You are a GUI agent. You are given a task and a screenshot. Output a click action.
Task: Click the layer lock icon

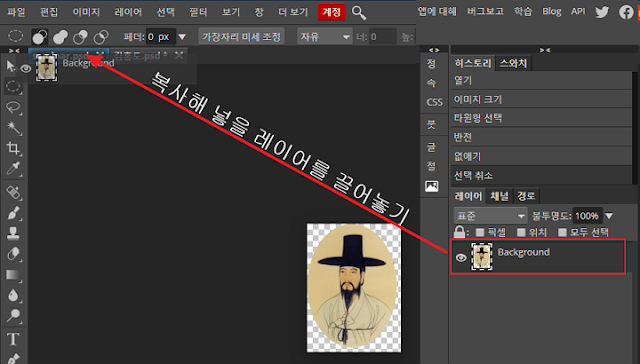(x=460, y=232)
